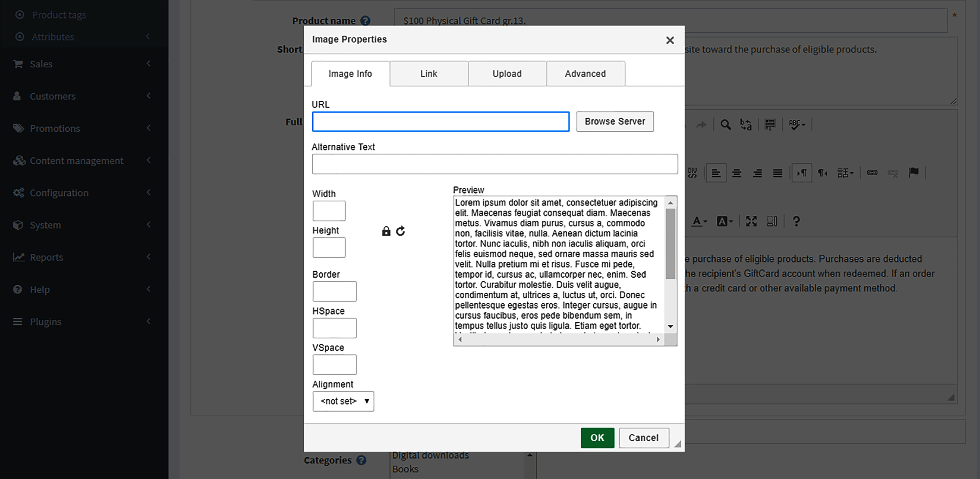Expand the Content management sidebar menu

click(84, 161)
